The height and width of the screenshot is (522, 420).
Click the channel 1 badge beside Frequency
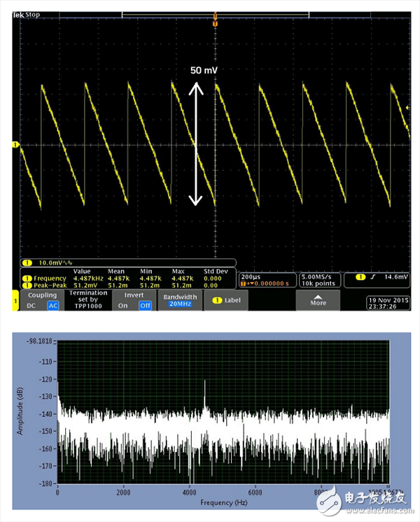pyautogui.click(x=28, y=278)
